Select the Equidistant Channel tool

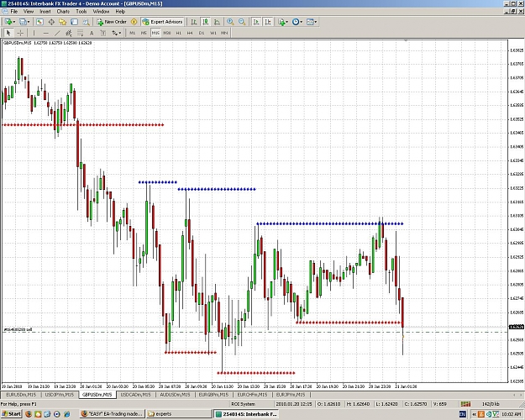click(x=69, y=33)
